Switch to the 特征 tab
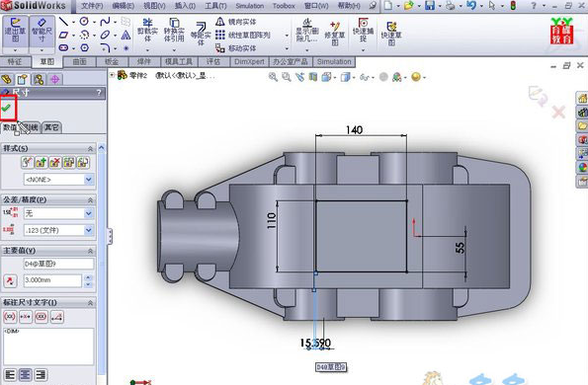This screenshot has height=385, width=588. 15,62
